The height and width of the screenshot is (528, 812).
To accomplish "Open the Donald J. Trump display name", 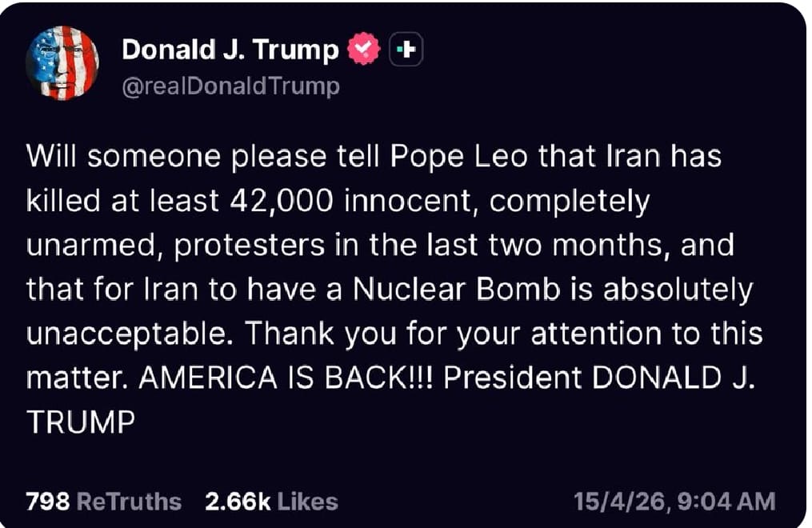I will 230,50.
